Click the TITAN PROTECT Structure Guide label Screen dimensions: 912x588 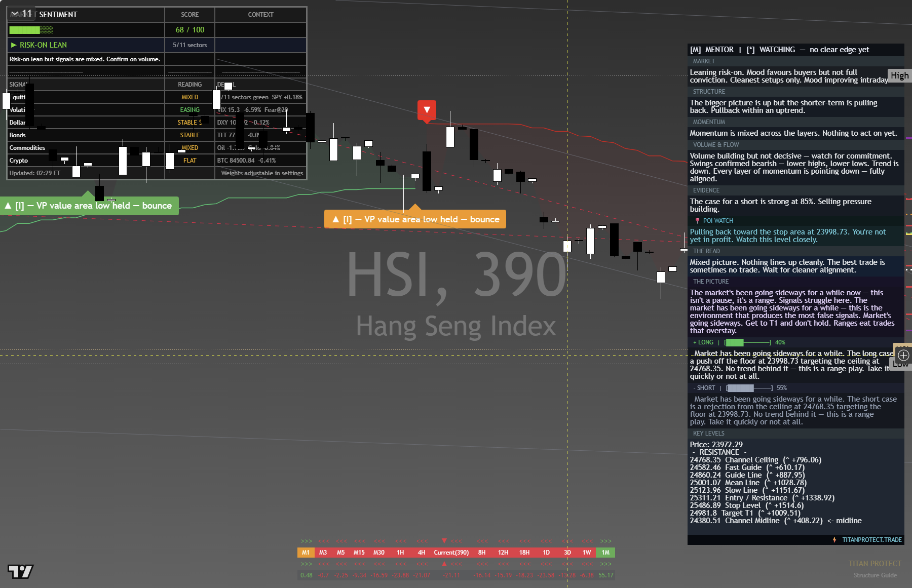875,569
